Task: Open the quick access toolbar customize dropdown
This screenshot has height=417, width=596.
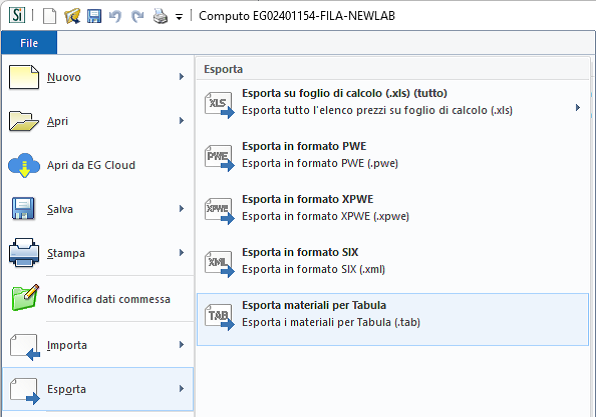Action: [179, 17]
